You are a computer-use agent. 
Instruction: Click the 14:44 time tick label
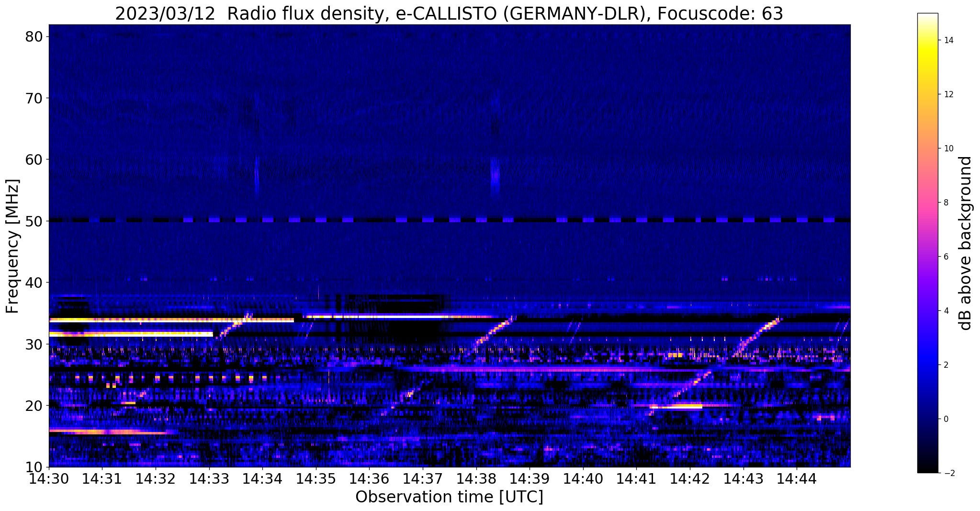797,479
